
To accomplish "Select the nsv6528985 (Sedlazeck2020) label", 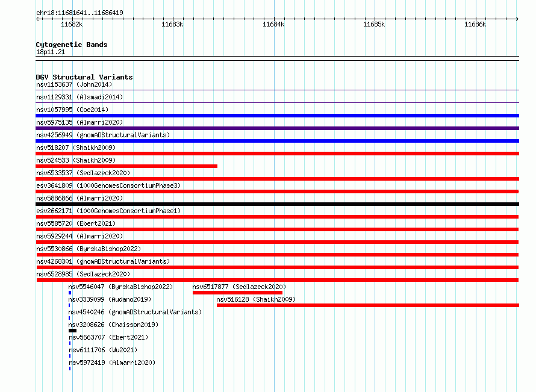I will click(83, 274).
